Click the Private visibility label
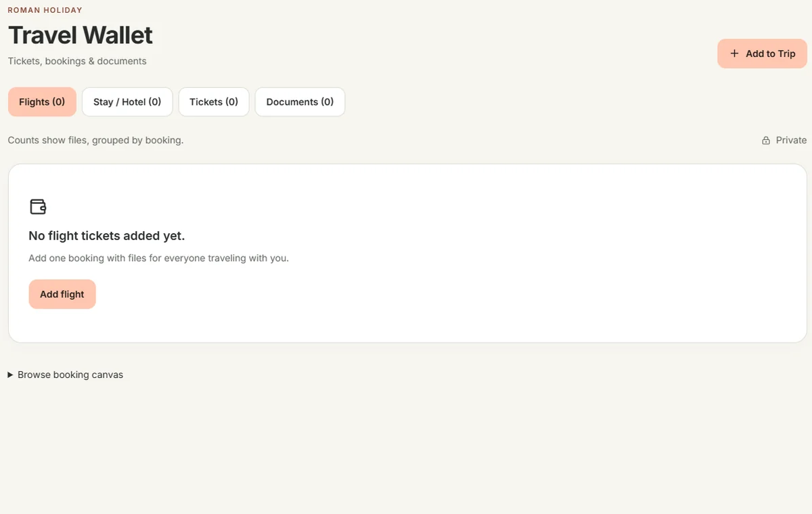This screenshot has height=514, width=812. click(791, 140)
